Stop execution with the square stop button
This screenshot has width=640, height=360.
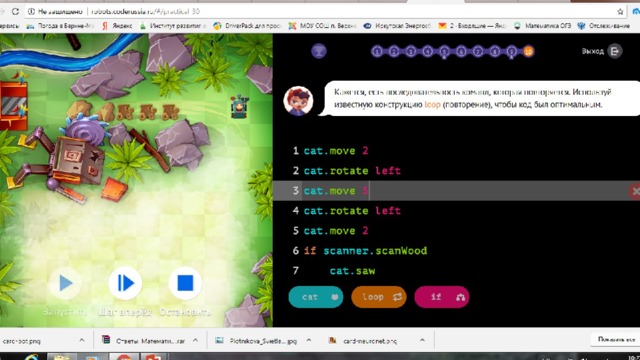click(185, 283)
